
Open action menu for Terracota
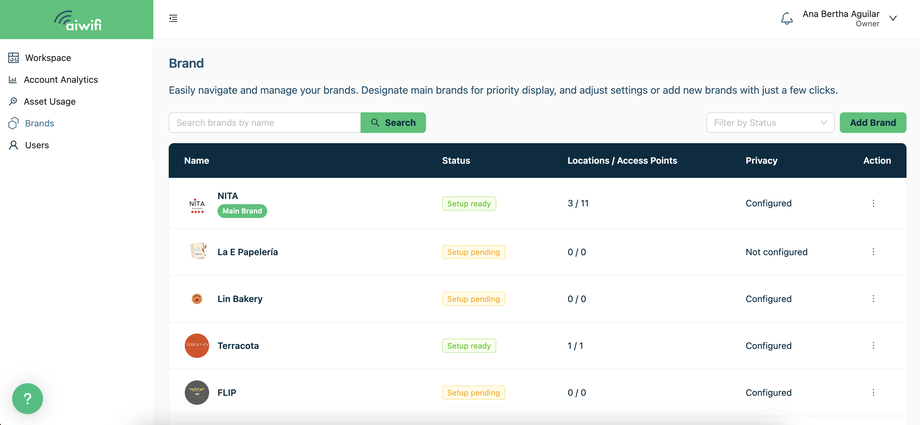pyautogui.click(x=873, y=346)
